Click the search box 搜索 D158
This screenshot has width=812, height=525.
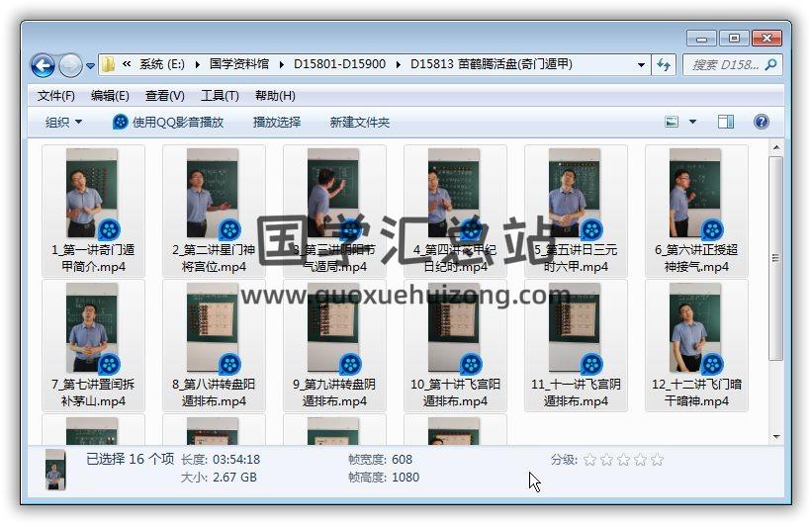pos(725,64)
